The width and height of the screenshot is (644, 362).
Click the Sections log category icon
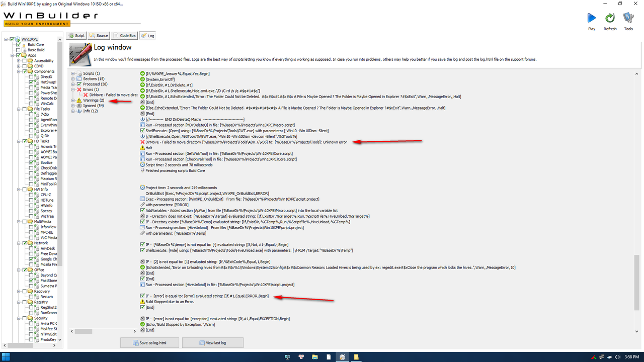(79, 79)
